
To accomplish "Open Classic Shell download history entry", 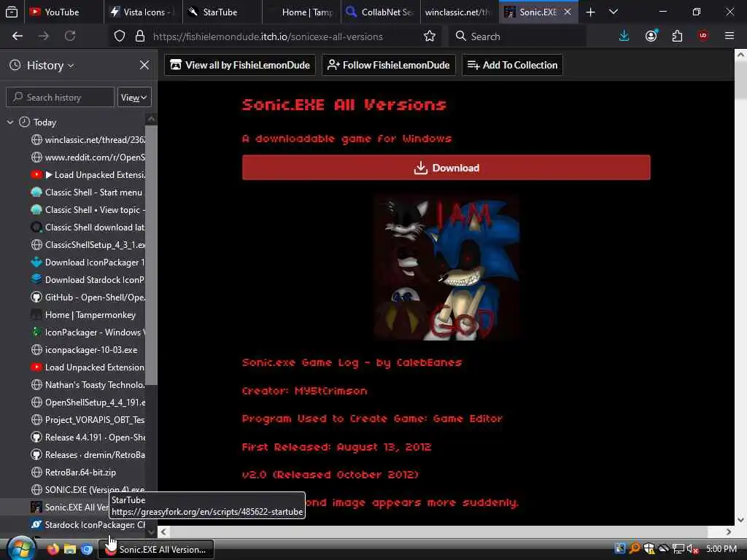I will tap(88, 227).
